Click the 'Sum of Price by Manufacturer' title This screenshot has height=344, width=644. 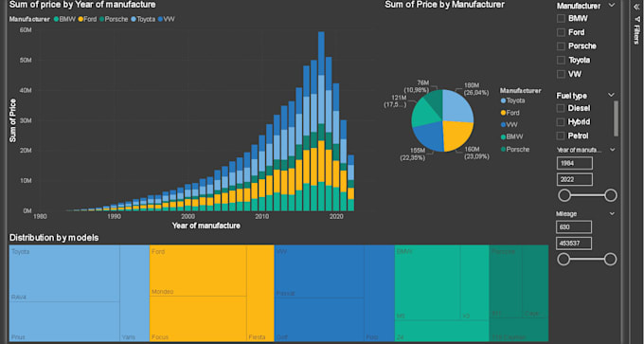pos(444,4)
